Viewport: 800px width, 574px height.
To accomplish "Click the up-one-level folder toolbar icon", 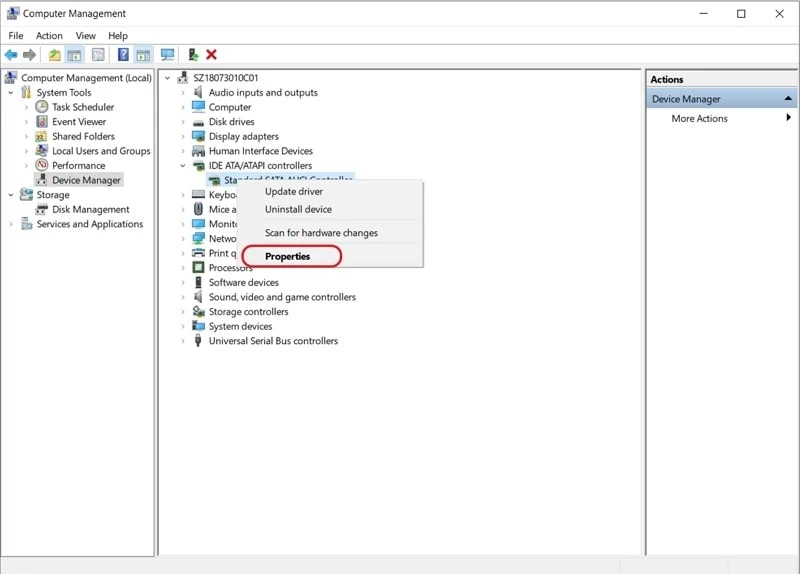I will [54, 55].
